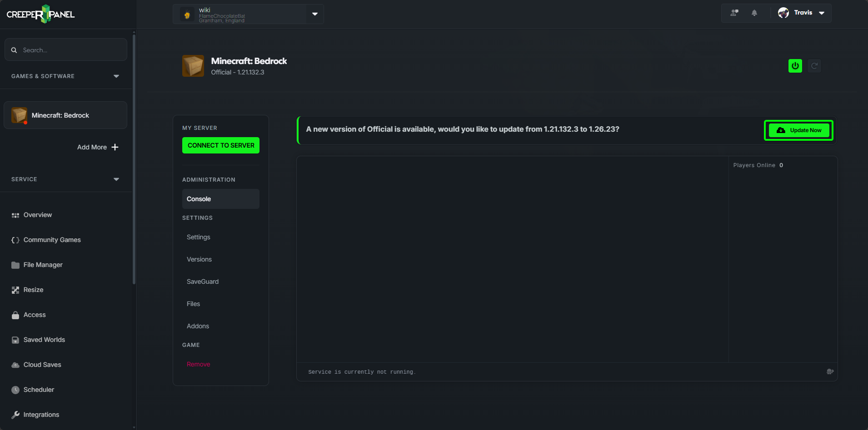Open the Addons section
868x430 pixels.
(198, 326)
